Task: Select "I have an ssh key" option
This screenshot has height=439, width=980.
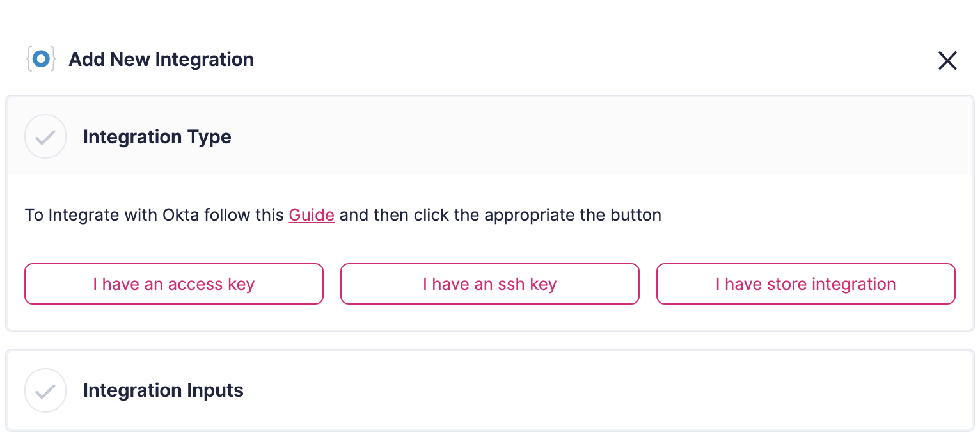Action: [489, 284]
